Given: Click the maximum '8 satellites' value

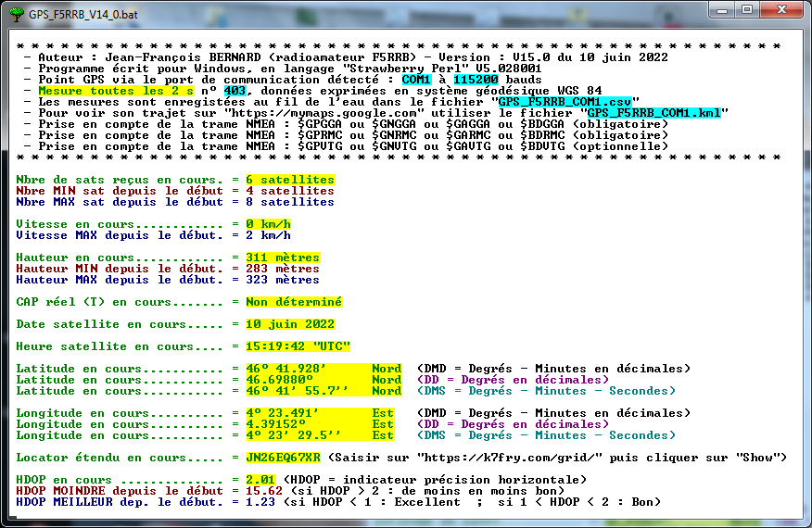Looking at the screenshot, I should [290, 202].
